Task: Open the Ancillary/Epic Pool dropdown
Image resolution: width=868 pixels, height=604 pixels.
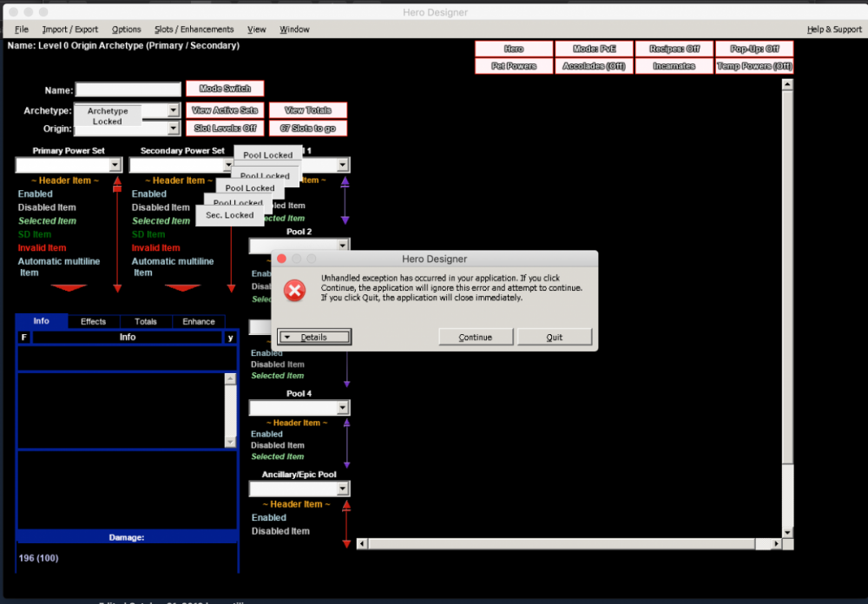Action: (x=343, y=489)
